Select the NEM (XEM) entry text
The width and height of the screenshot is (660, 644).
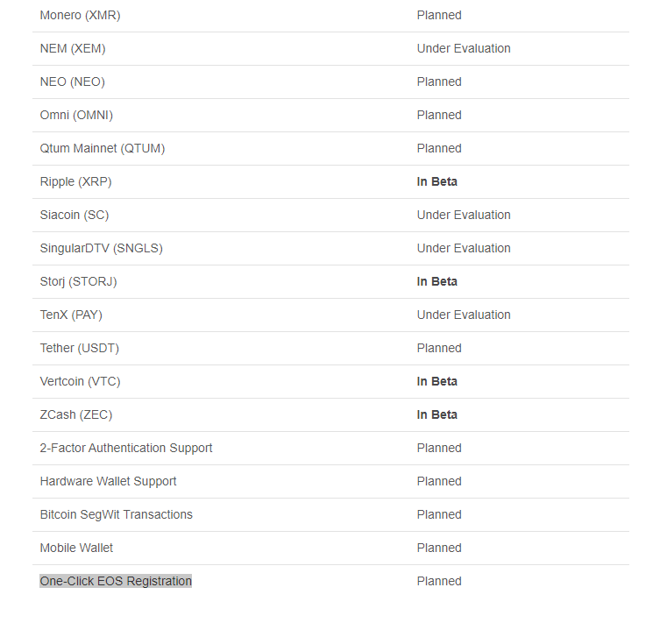coord(73,48)
